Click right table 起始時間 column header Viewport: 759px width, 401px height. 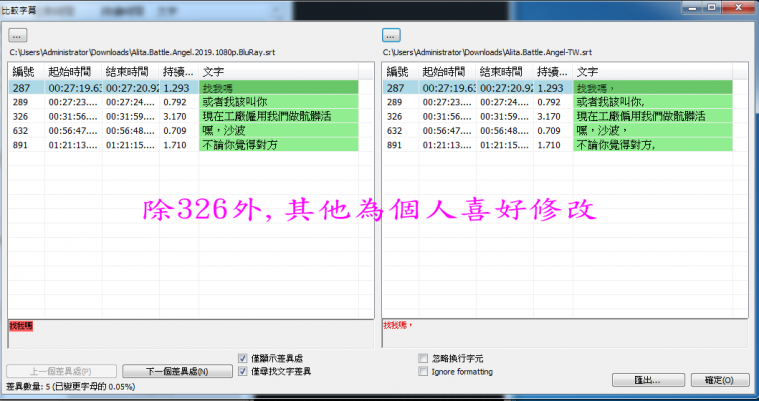[x=447, y=72]
